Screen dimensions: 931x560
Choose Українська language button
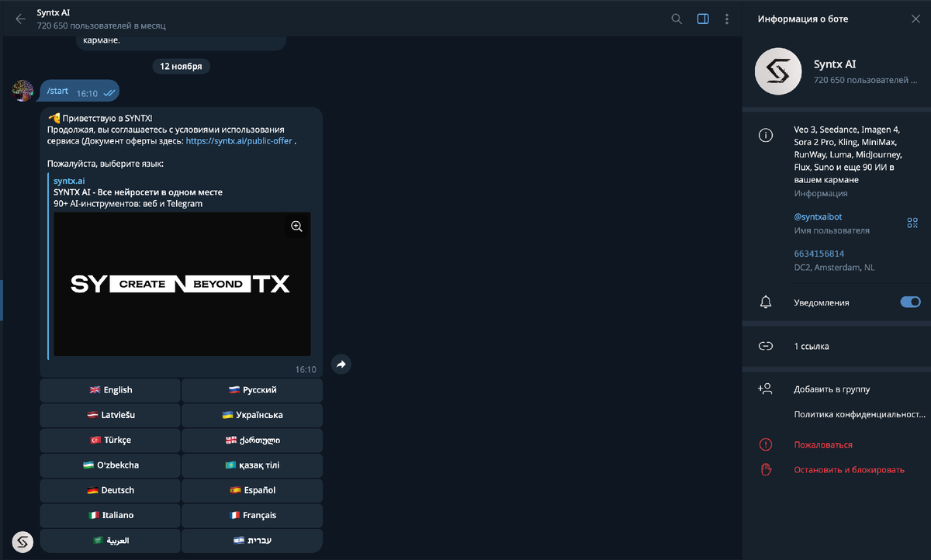(252, 415)
